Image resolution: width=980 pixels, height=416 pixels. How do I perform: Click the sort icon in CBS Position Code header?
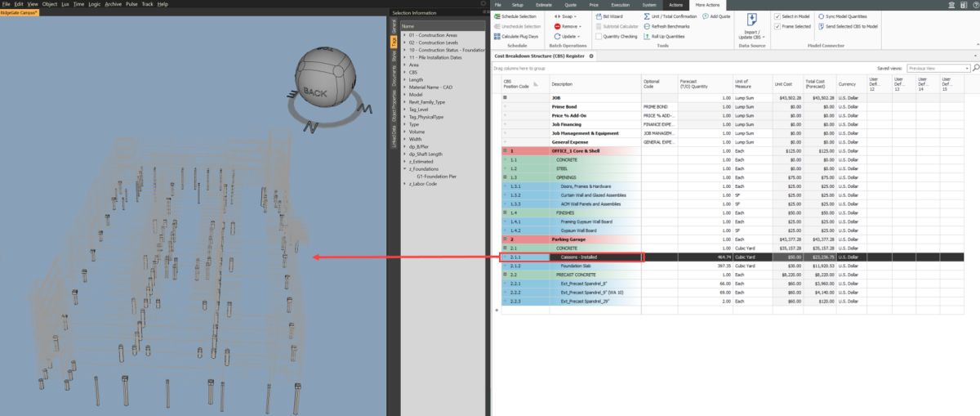click(x=536, y=83)
